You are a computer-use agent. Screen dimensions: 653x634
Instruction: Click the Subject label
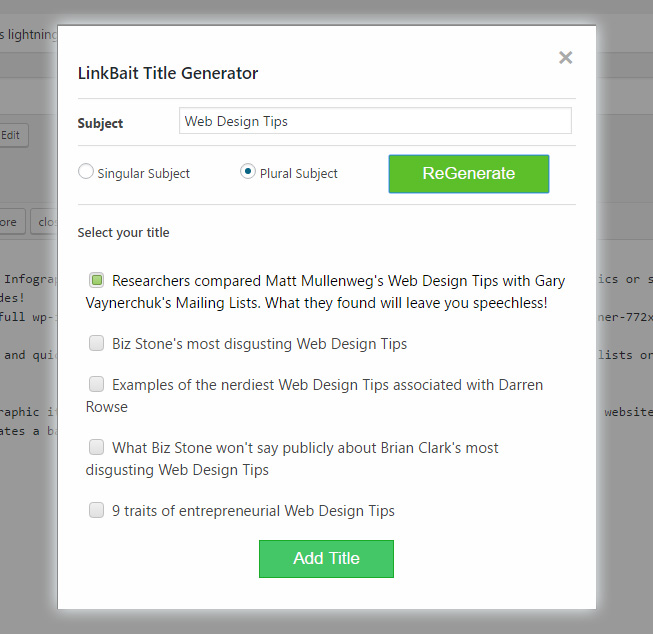(x=100, y=123)
